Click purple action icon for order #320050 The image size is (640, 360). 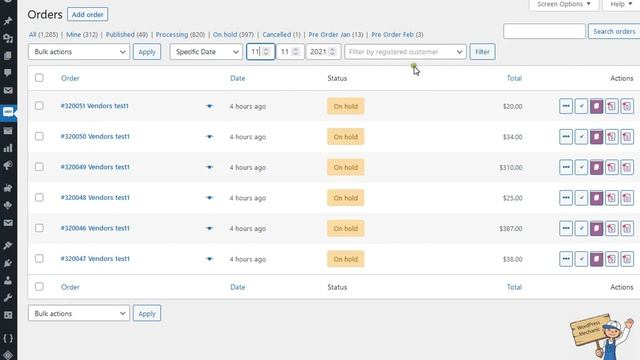click(x=596, y=137)
